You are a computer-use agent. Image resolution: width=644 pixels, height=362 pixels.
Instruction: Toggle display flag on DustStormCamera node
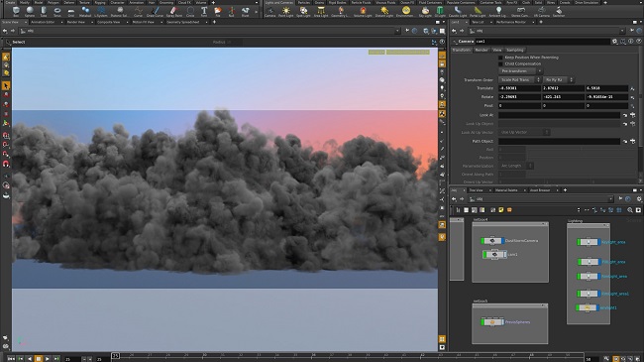tap(502, 241)
